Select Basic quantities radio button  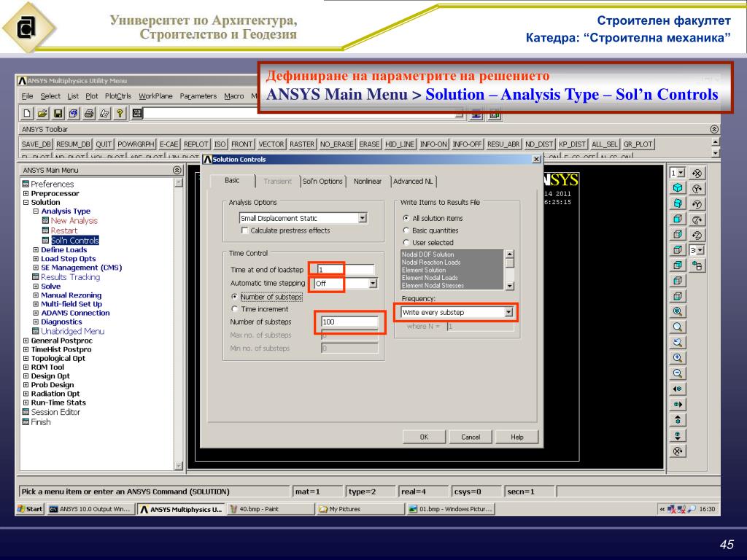(406, 230)
